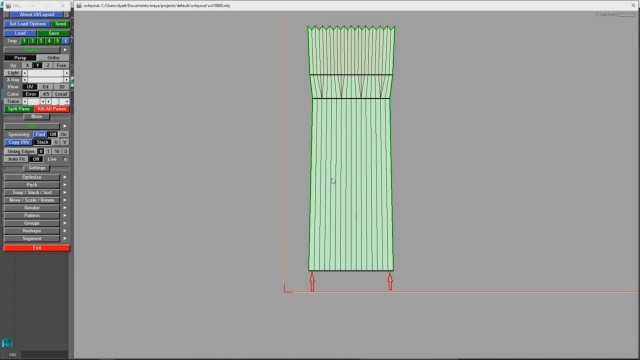Open the Optimize section
Screen dimensions: 640x360
tap(32, 177)
